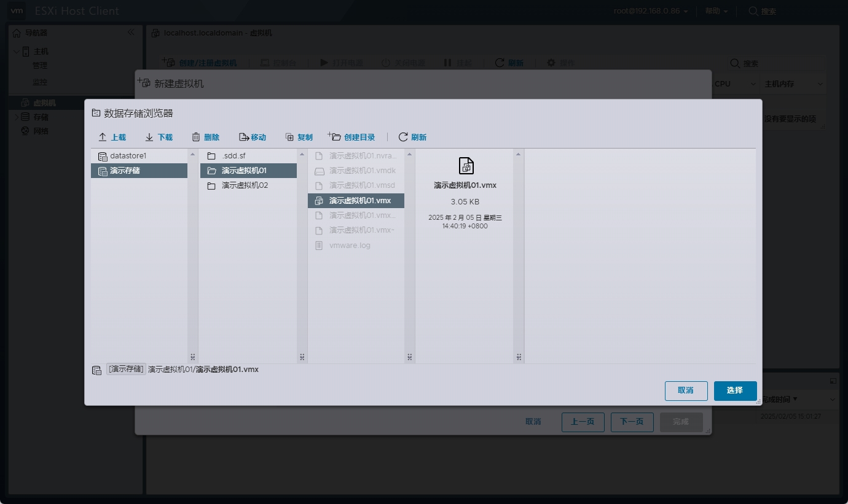Click the large 演示虚拟机01.vmx file preview icon

[x=466, y=166]
